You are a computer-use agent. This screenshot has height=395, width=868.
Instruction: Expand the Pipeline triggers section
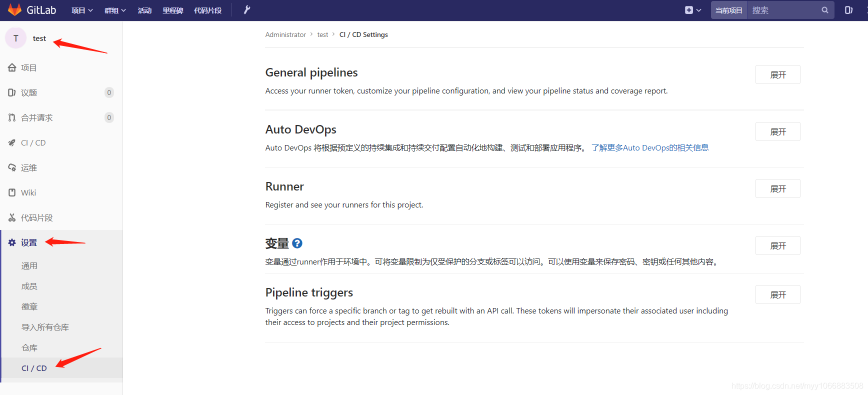777,294
